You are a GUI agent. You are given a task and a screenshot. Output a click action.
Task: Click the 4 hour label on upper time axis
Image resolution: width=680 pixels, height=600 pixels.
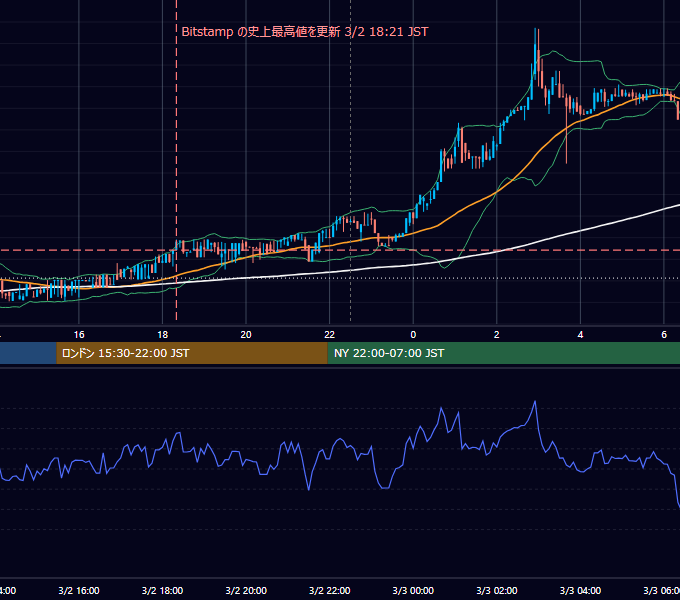coord(580,335)
